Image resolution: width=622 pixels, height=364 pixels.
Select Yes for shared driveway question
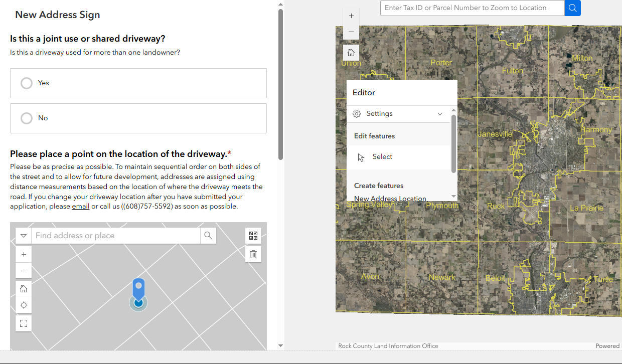pos(26,83)
